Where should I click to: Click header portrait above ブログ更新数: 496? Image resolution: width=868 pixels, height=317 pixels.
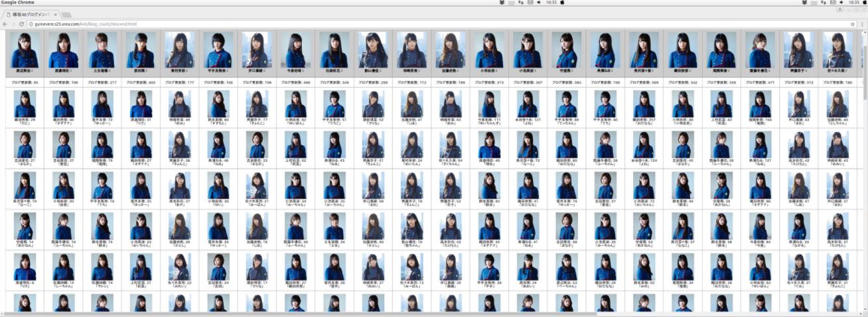click(295, 50)
